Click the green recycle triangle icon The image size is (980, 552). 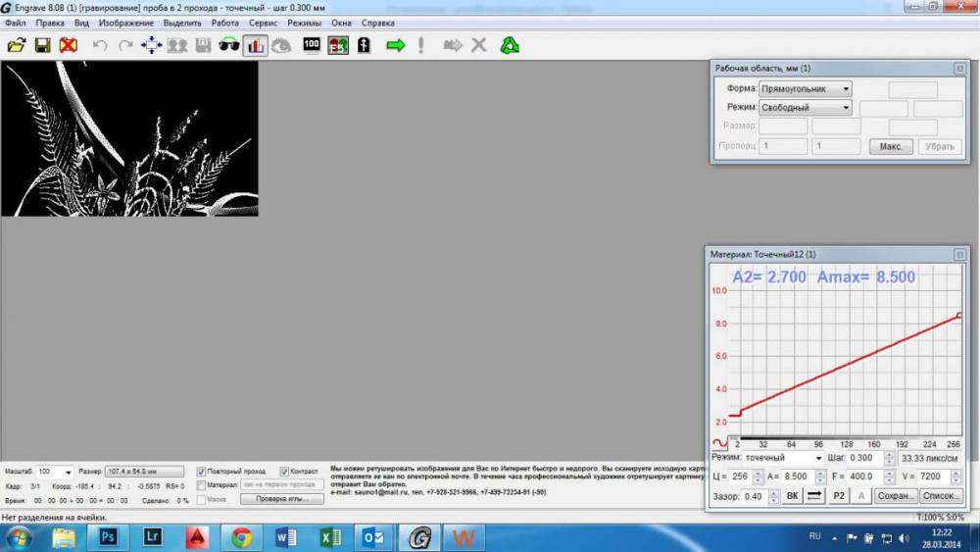point(509,45)
